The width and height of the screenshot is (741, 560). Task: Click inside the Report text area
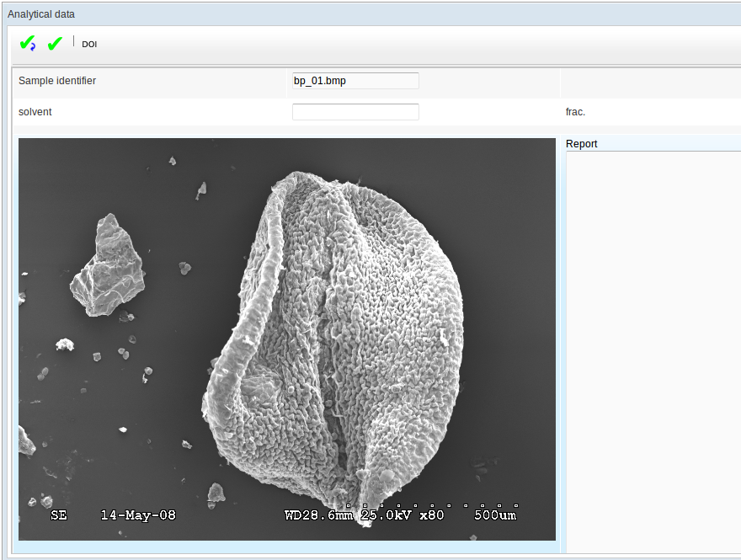point(653,337)
